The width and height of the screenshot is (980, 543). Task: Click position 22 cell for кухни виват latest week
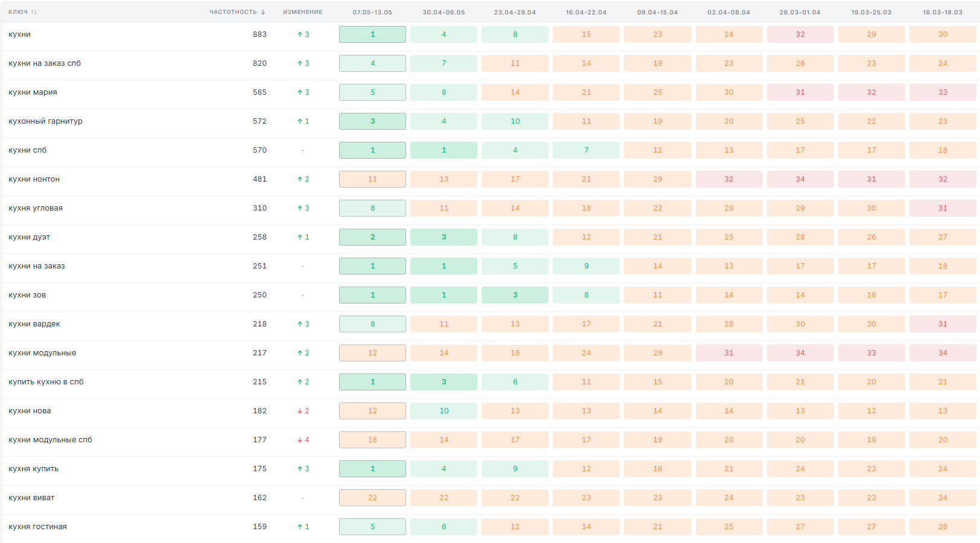point(372,498)
